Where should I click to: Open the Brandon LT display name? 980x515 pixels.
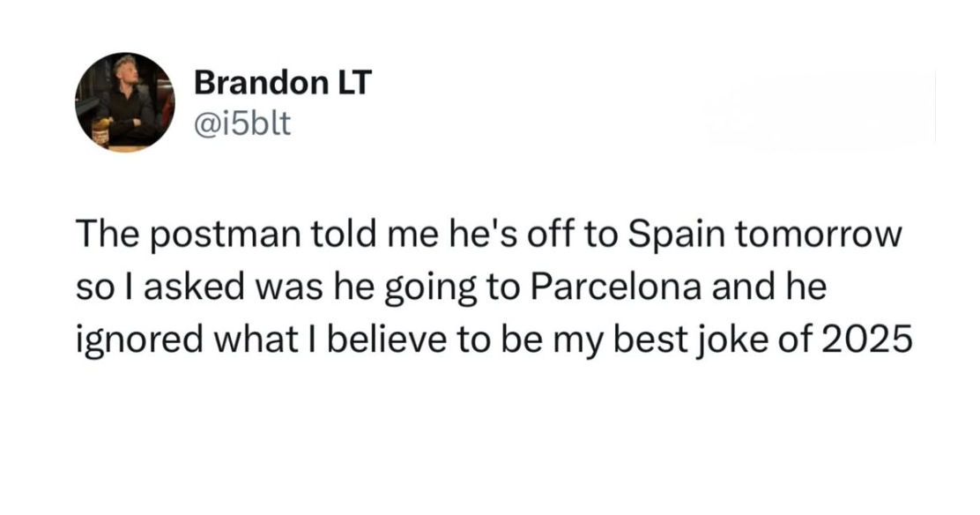tap(282, 84)
